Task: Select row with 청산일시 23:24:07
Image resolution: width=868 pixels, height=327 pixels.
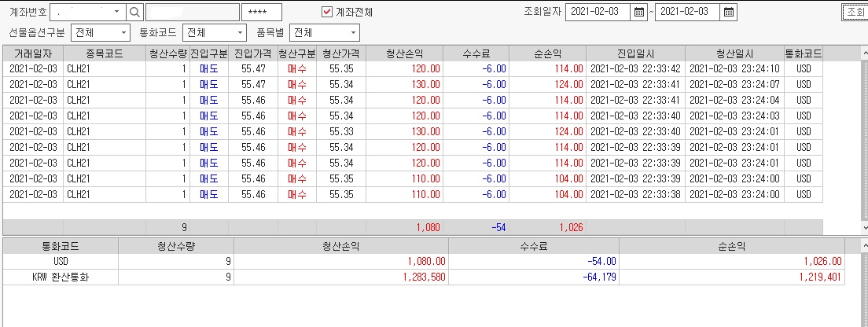Action: click(413, 84)
